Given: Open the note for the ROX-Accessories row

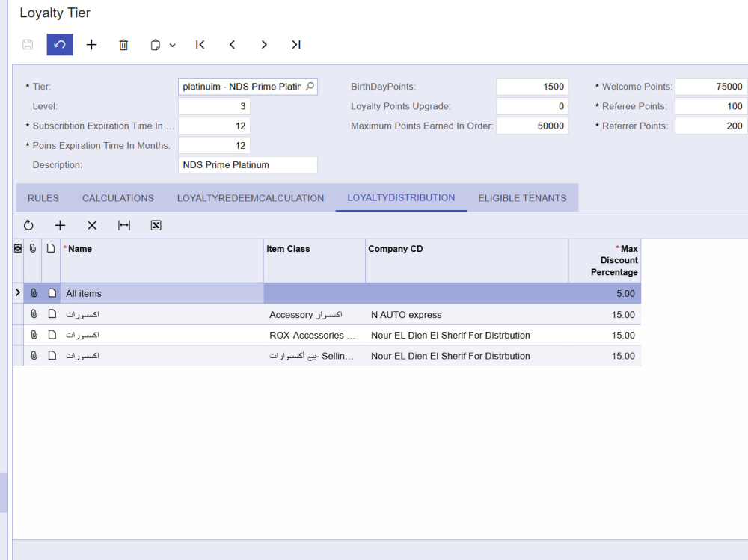Looking at the screenshot, I should 52,335.
